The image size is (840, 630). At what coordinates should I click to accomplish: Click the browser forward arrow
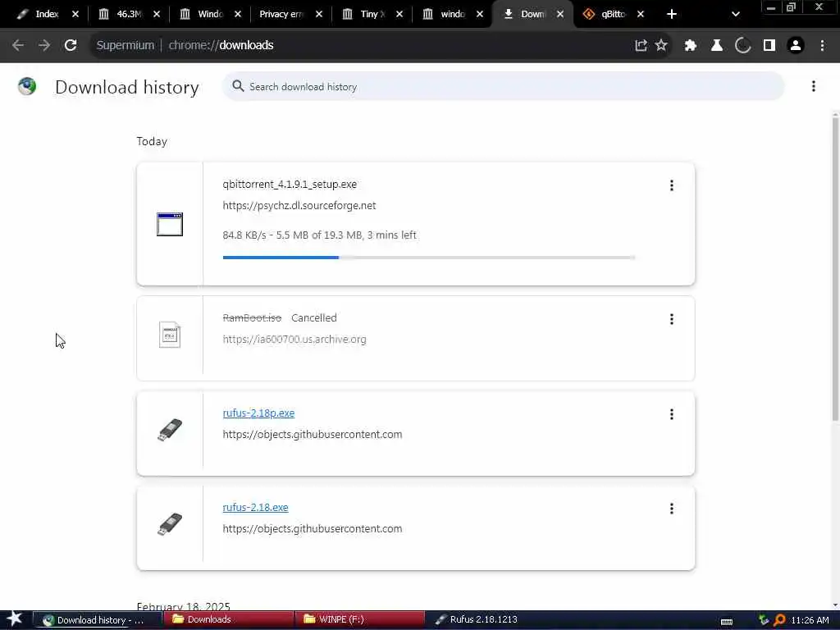(x=44, y=46)
